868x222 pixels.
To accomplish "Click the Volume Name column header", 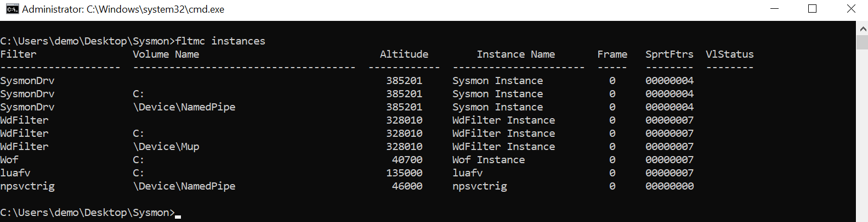I will pos(166,54).
